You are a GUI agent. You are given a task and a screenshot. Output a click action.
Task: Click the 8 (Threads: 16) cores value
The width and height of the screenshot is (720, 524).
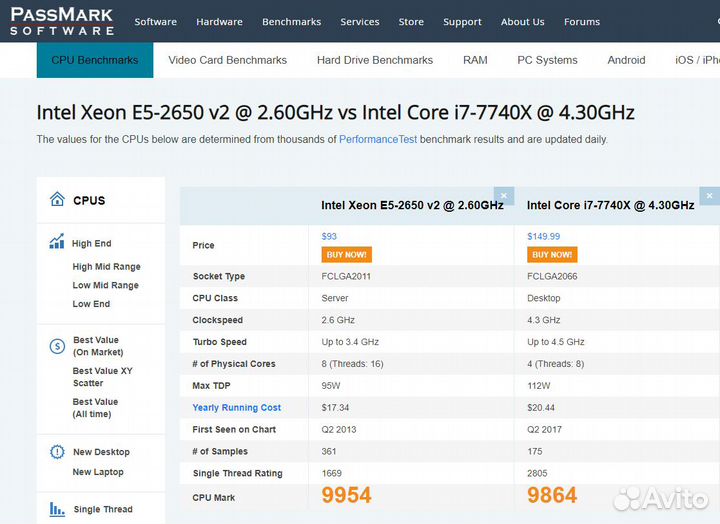point(353,364)
